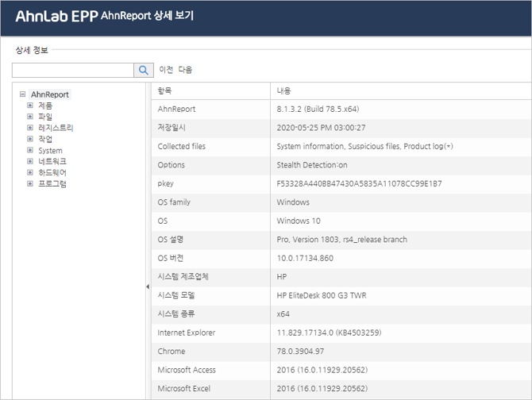Click the 항목 column header

165,90
